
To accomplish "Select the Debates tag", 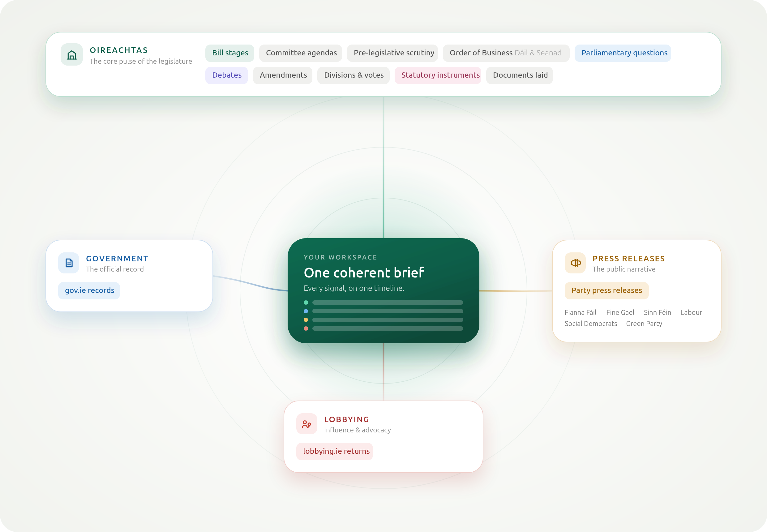I will (227, 75).
